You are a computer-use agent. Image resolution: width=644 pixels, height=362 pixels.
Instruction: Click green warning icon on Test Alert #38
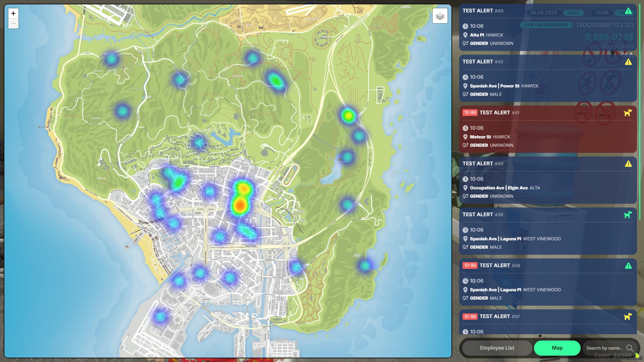pyautogui.click(x=628, y=266)
